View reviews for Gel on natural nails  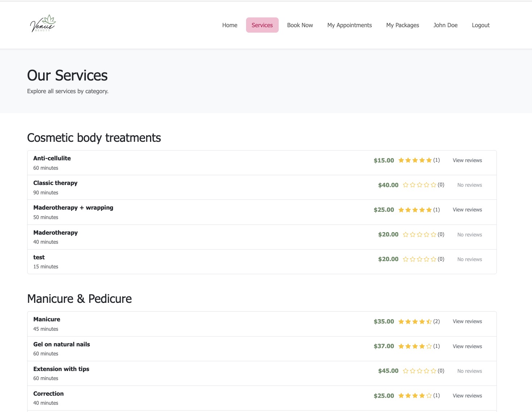point(467,346)
